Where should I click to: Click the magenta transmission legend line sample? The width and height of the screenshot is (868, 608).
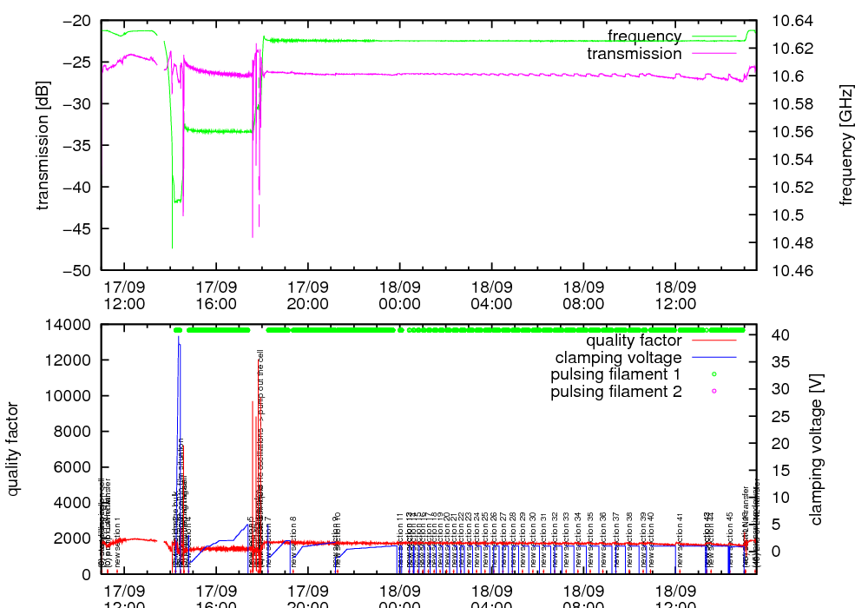[x=713, y=54]
